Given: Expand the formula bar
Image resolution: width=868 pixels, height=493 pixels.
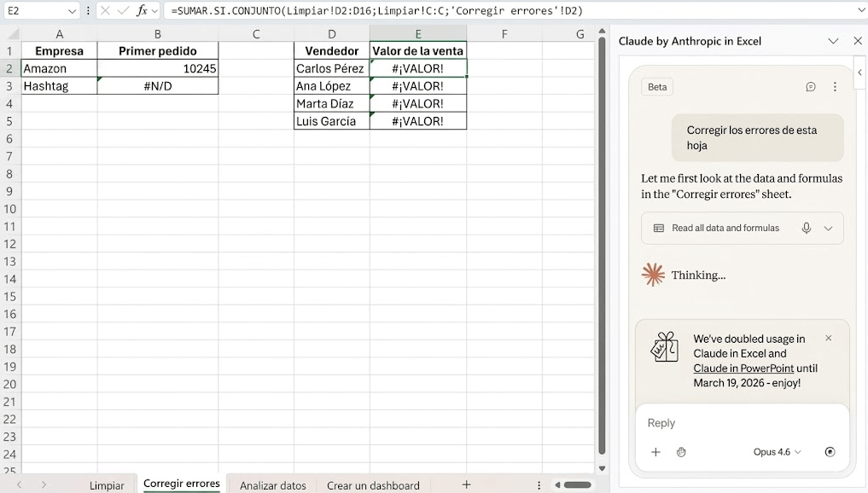Looking at the screenshot, I should pyautogui.click(x=861, y=10).
